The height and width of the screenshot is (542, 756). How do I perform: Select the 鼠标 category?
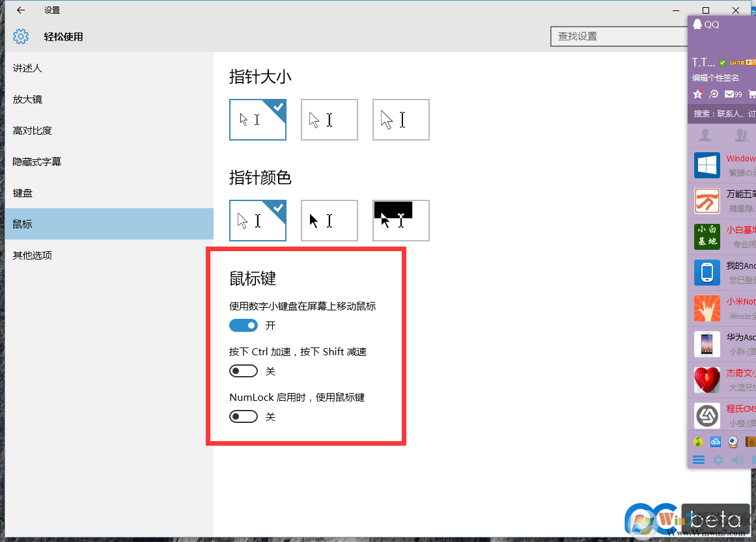pyautogui.click(x=109, y=224)
